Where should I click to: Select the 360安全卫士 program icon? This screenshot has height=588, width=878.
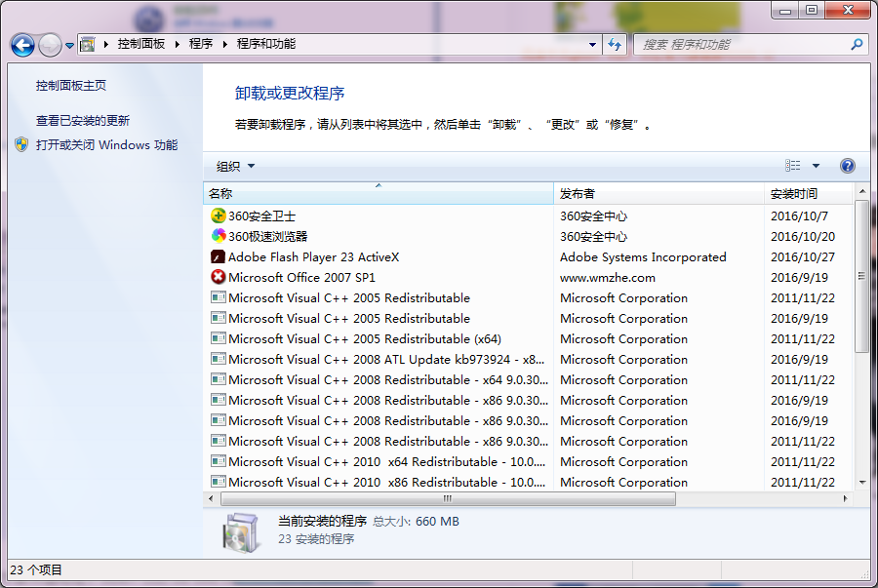tap(219, 216)
